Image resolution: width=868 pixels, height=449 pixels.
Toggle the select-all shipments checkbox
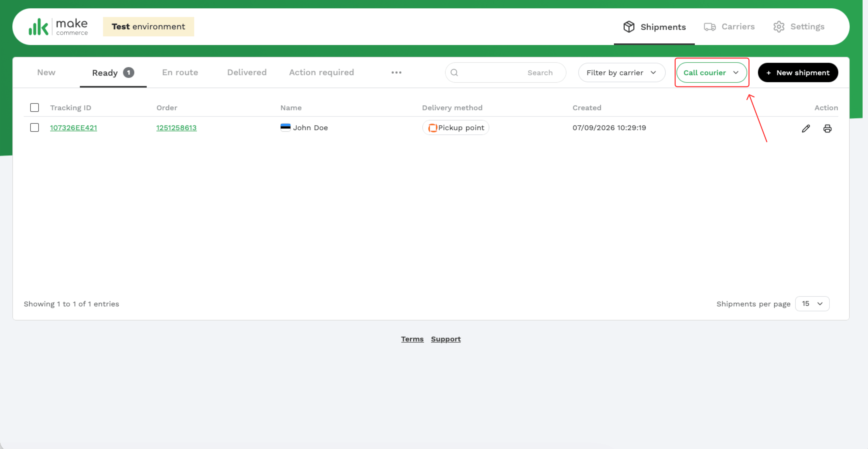point(34,107)
